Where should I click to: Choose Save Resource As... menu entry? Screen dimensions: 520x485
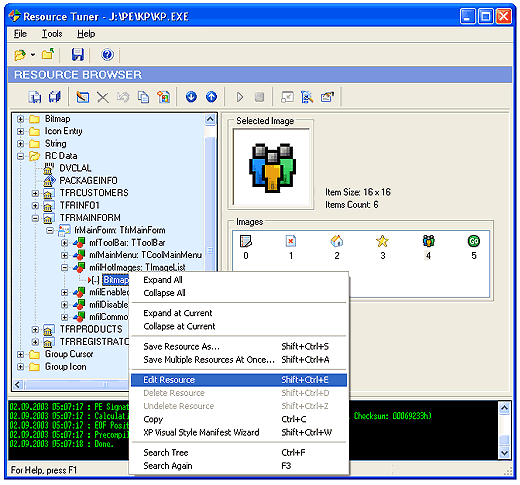click(239, 347)
